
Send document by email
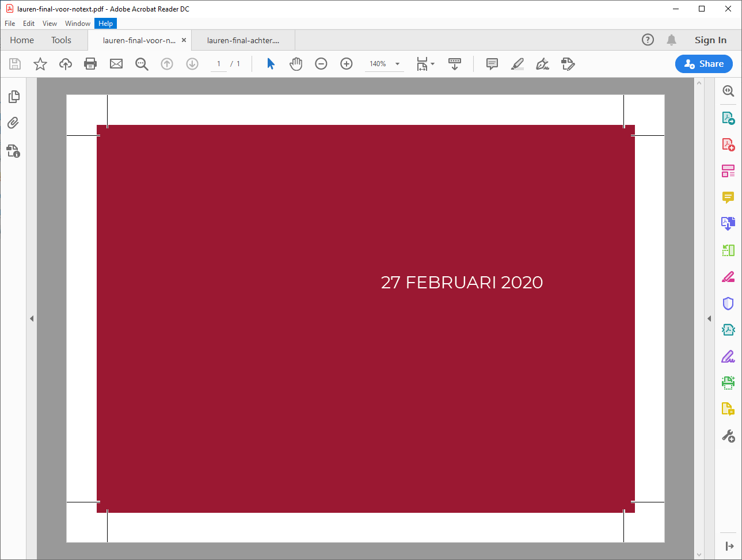pyautogui.click(x=116, y=64)
